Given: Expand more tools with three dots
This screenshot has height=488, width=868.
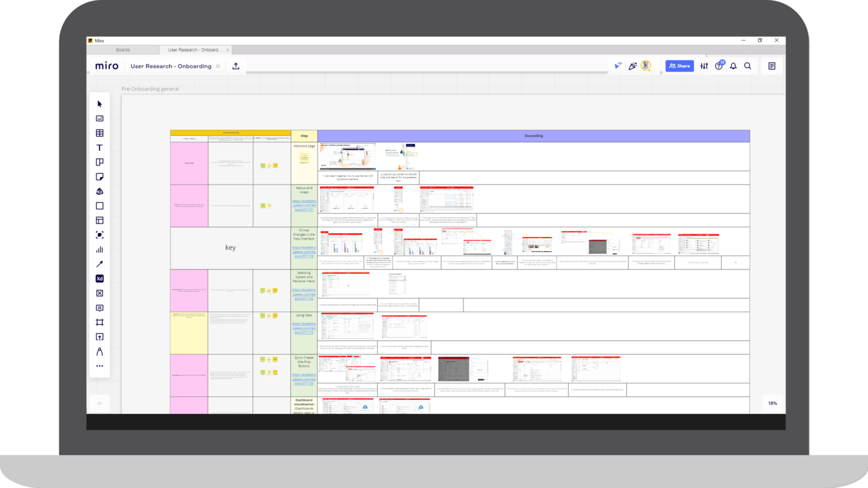Looking at the screenshot, I should click(x=100, y=366).
